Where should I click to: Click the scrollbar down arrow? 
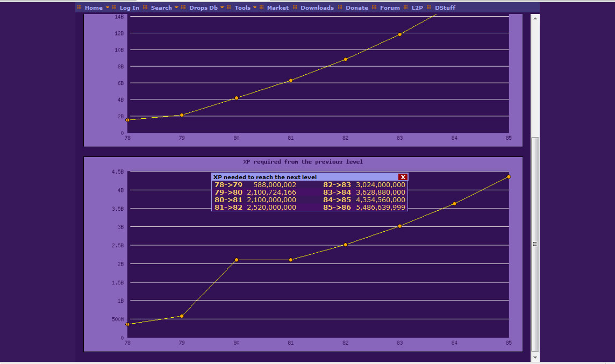(x=535, y=357)
